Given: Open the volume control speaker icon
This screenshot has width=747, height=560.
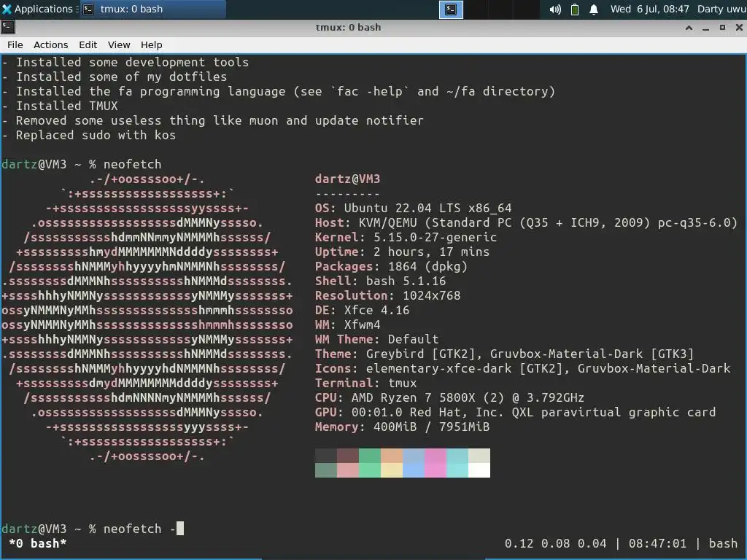Looking at the screenshot, I should (555, 9).
